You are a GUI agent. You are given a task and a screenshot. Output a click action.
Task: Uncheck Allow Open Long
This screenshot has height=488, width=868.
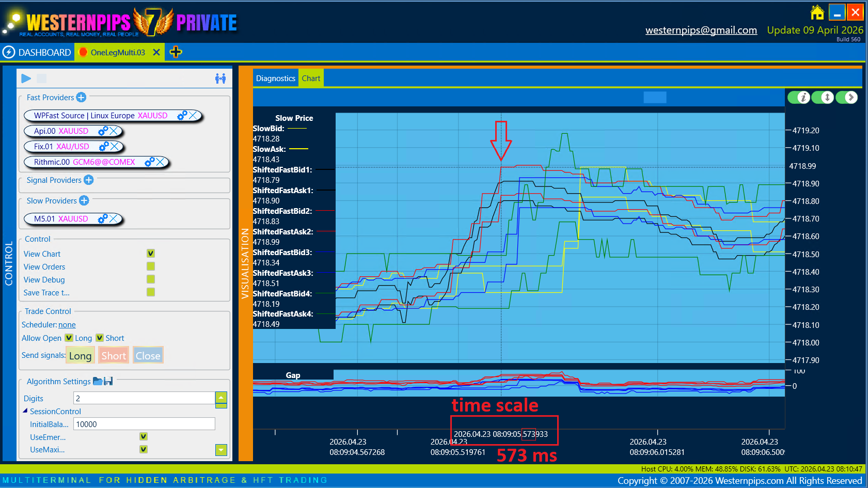coord(69,338)
